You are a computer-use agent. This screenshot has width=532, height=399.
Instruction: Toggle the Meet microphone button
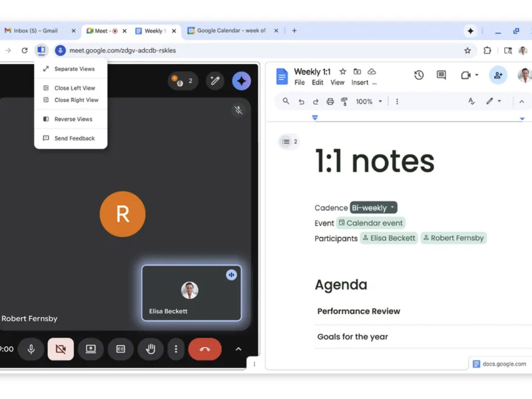31,349
